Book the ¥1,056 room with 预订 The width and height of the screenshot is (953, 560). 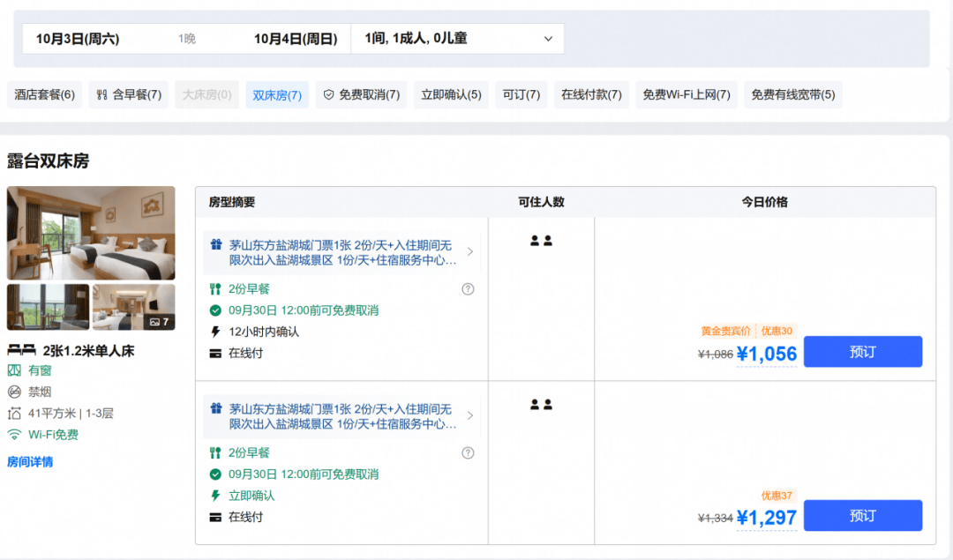point(862,352)
